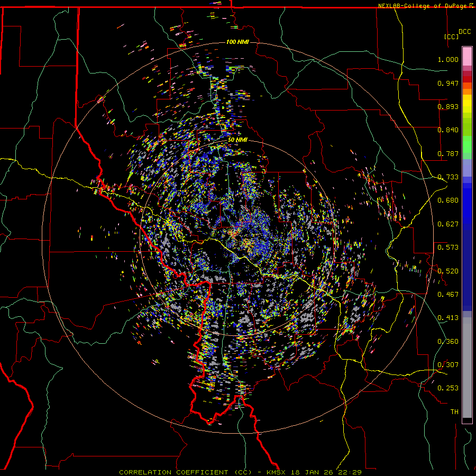476x476 pixels.
Task: Select the 1.000 legend value
Action: pos(448,59)
